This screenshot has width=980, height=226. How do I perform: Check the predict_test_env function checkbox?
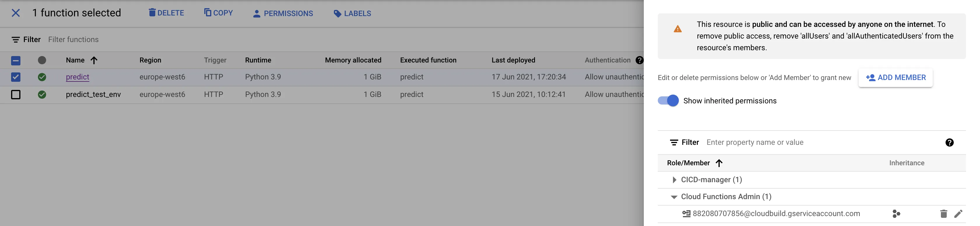15,94
